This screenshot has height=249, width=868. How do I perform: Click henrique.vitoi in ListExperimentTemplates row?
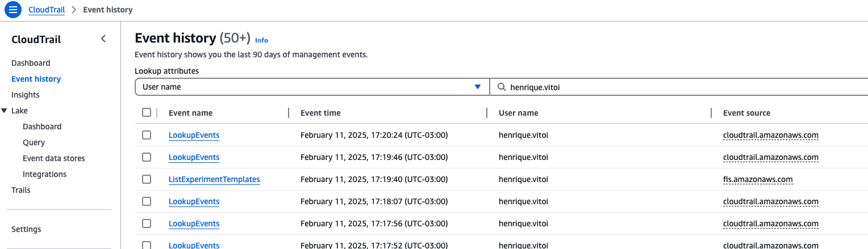tap(524, 179)
